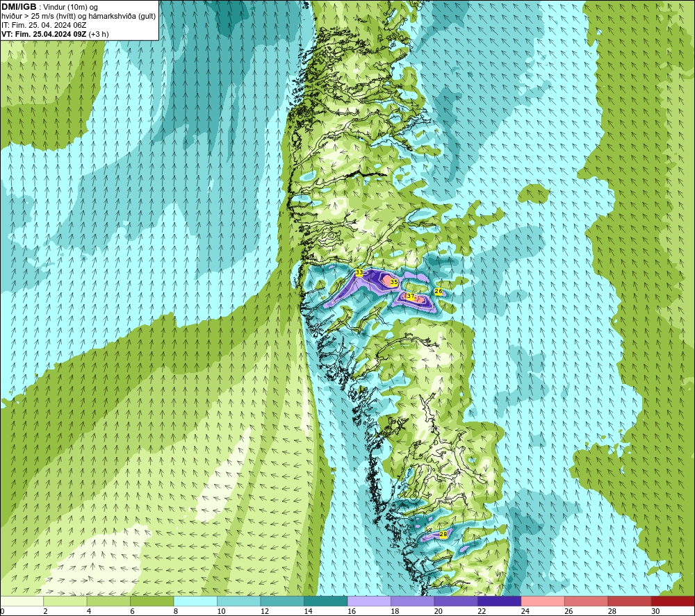This screenshot has height=616, width=695.
Task: Click the yellow gust label 35
Action: [x=393, y=282]
